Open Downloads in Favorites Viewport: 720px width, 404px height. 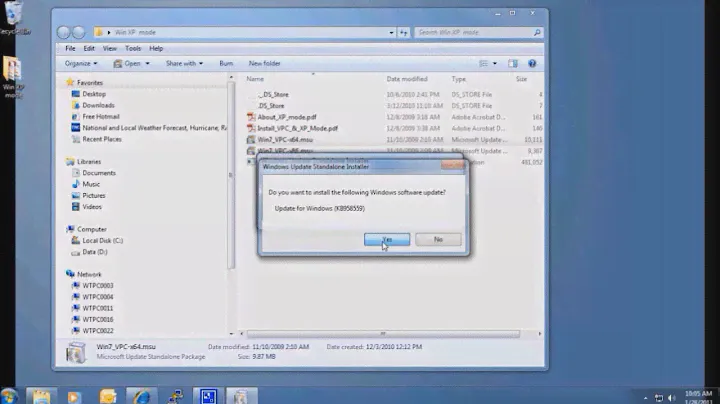[98, 105]
